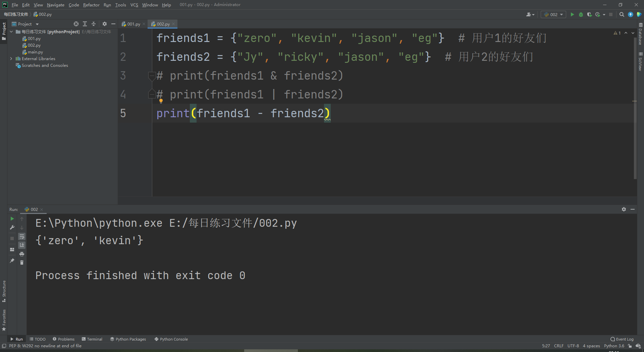This screenshot has width=644, height=352.
Task: Toggle the Structure tool window
Action: tap(4, 291)
